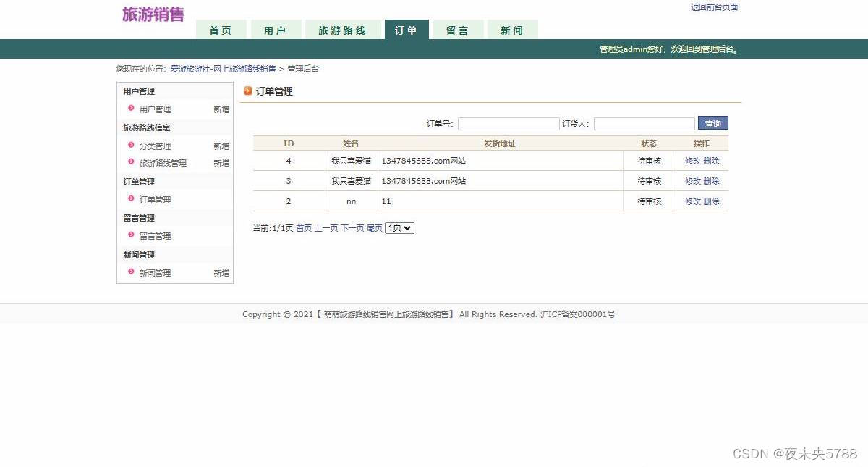
Task: Open the 首页 navigation tab
Action: [x=221, y=30]
